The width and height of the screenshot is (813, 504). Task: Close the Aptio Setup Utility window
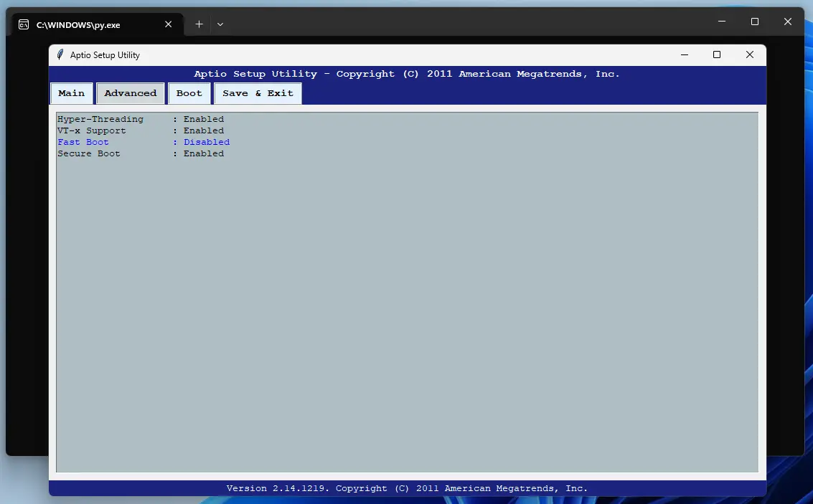point(750,54)
